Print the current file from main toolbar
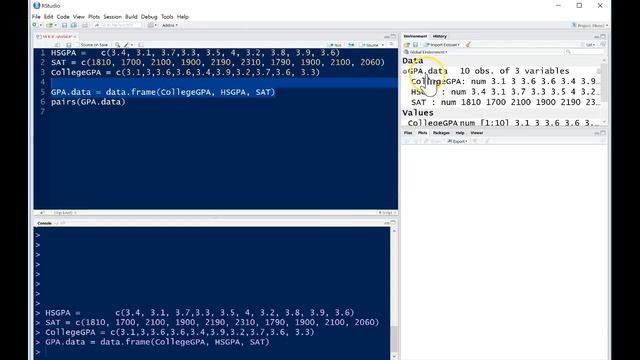 coord(85,25)
